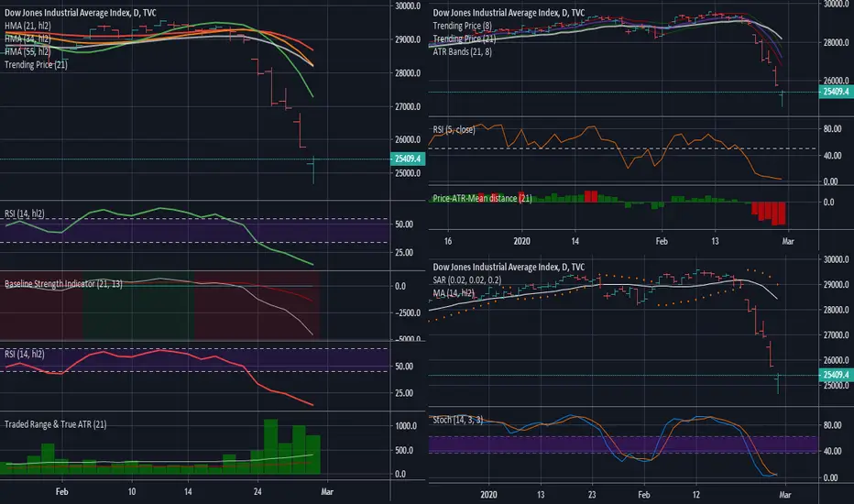Screen dimensions: 854x504
Task: Select the RSI (14, hl2) label above Baseline Strength
Action: point(25,214)
